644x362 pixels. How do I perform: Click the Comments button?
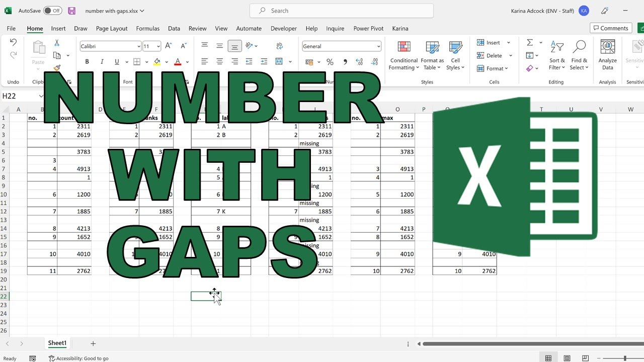611,28
